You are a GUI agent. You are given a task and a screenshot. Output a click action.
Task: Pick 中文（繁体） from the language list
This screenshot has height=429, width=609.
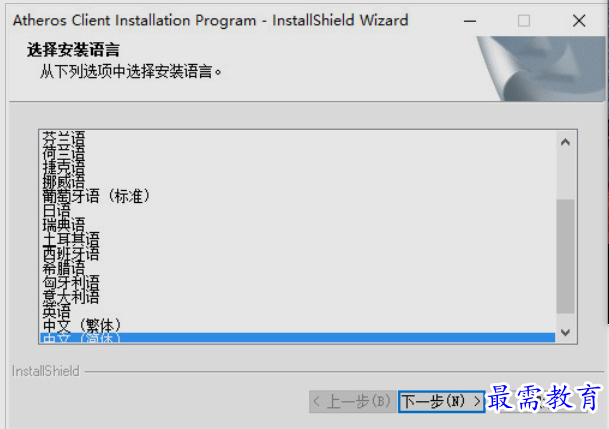coord(298,326)
